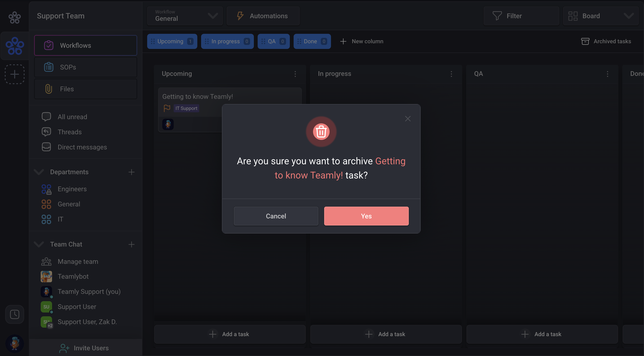Screen dimensions: 644x356
Task: Toggle the Done column chip
Action: (x=312, y=41)
